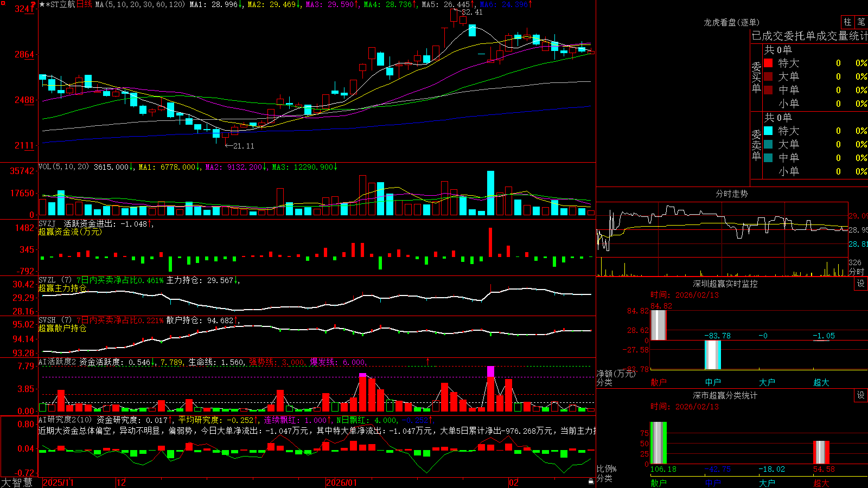Screen dimensions: 868x488
Task: Click the SVSH 散户持仓 indicator label
Action: [x=138, y=320]
